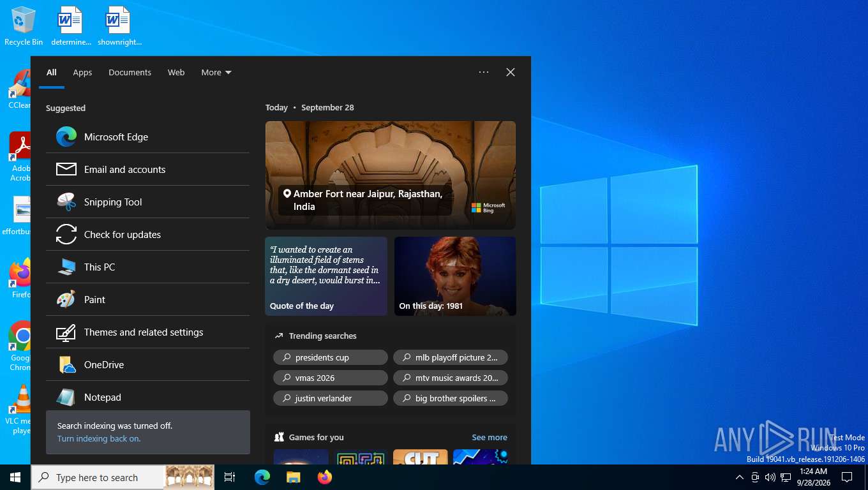Search trending topic presidents cup
Viewport: 868px width, 490px height.
tap(331, 357)
